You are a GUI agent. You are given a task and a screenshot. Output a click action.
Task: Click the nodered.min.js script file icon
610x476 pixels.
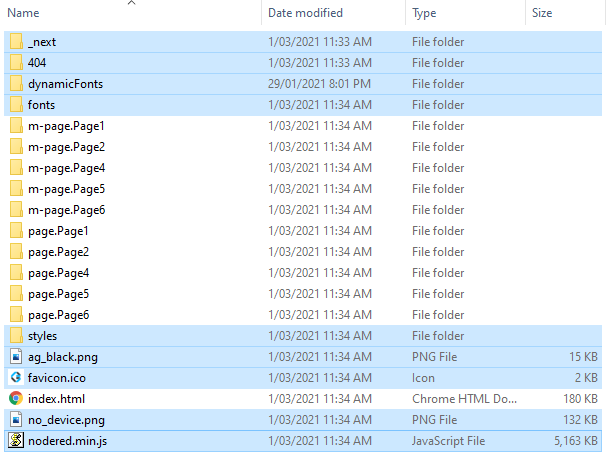pyautogui.click(x=16, y=441)
